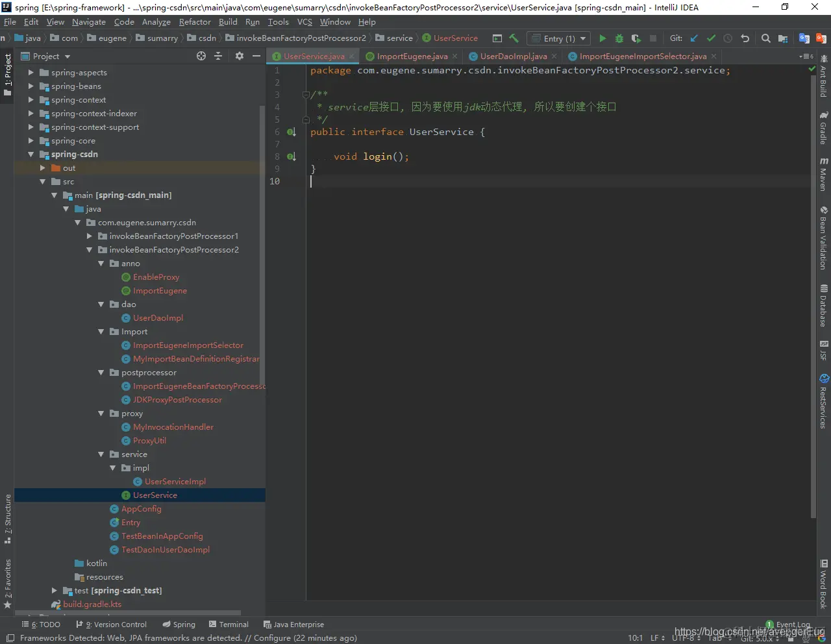
Task: Open Project panel settings gear
Action: pos(240,56)
